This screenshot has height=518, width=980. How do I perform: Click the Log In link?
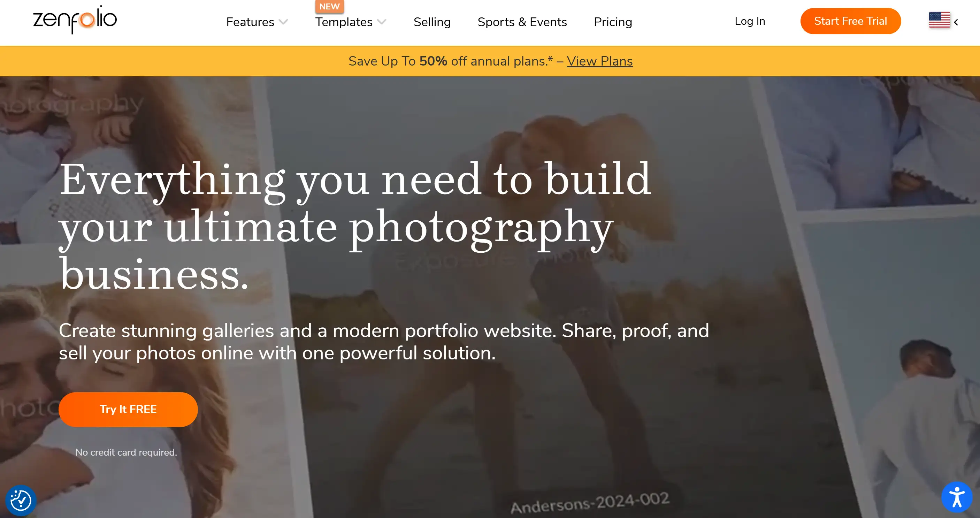[749, 21]
